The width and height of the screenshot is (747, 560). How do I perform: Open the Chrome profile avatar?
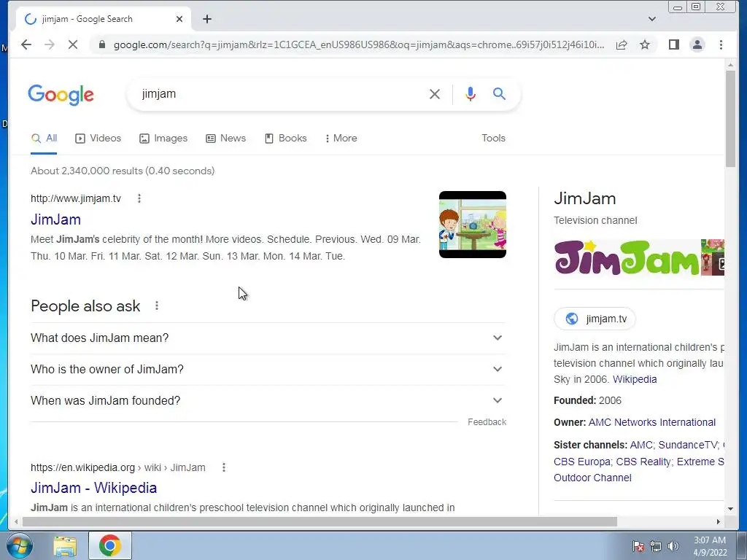697,44
